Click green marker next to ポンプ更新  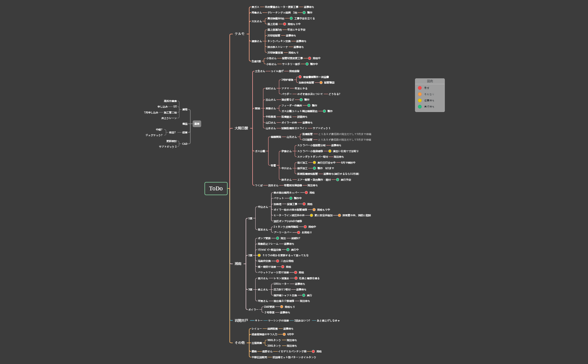(277, 238)
